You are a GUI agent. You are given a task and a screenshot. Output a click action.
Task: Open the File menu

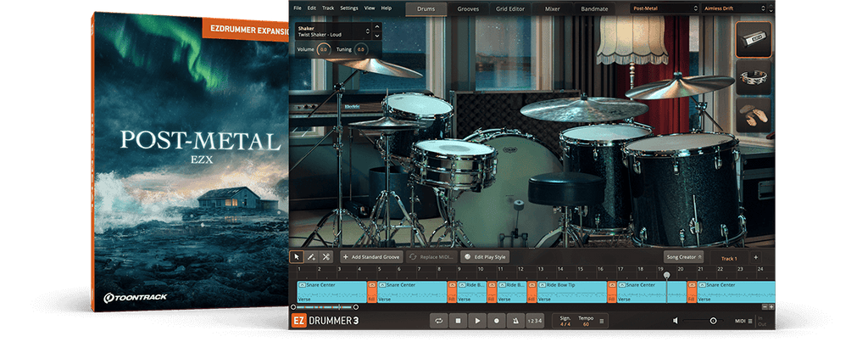click(298, 8)
